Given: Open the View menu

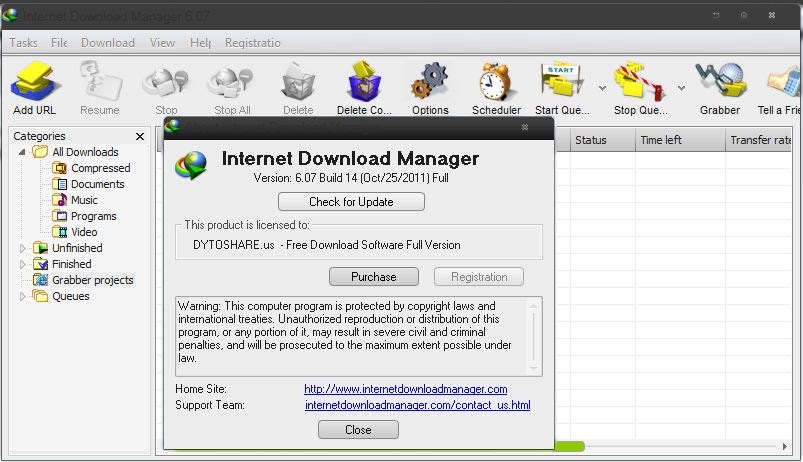Looking at the screenshot, I should pyautogui.click(x=162, y=43).
